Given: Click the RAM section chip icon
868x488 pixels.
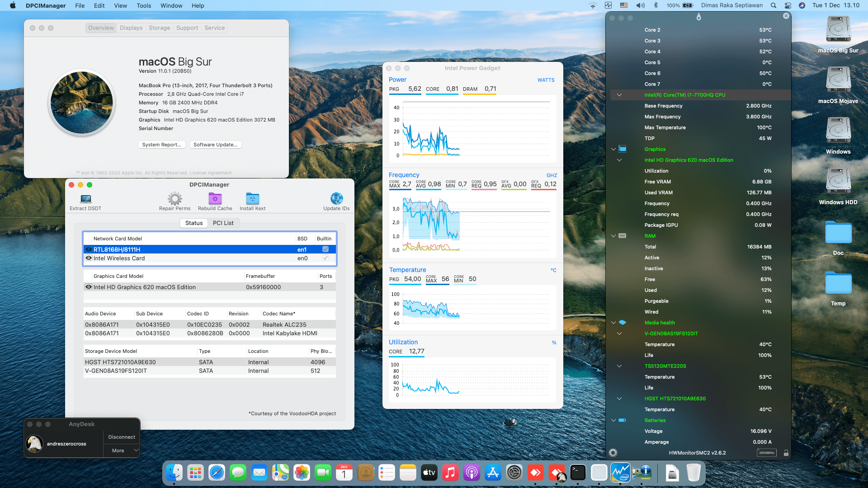Looking at the screenshot, I should point(623,236).
